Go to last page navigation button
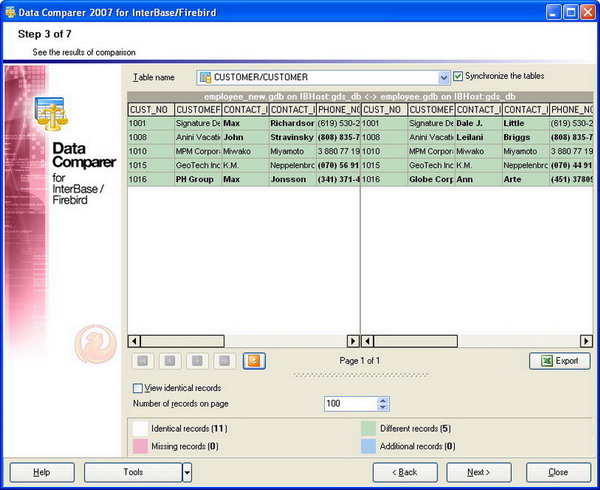Screen dimensions: 600x490 pyautogui.click(x=225, y=361)
